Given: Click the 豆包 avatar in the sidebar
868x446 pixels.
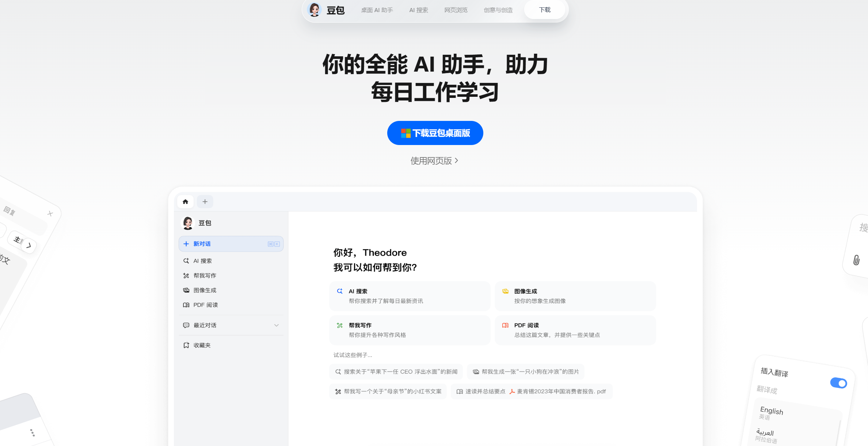Looking at the screenshot, I should [x=188, y=223].
